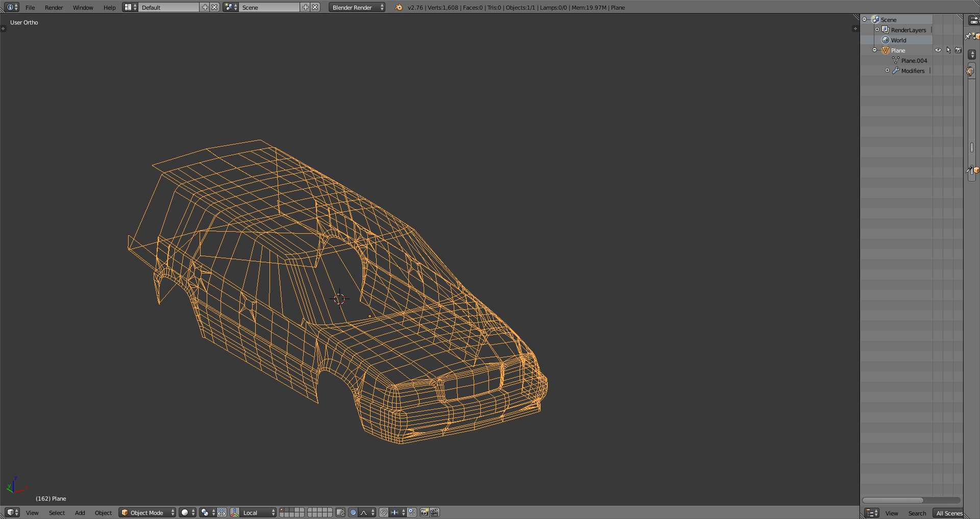
Task: Expand the RenderLayers tree item
Action: tap(877, 30)
